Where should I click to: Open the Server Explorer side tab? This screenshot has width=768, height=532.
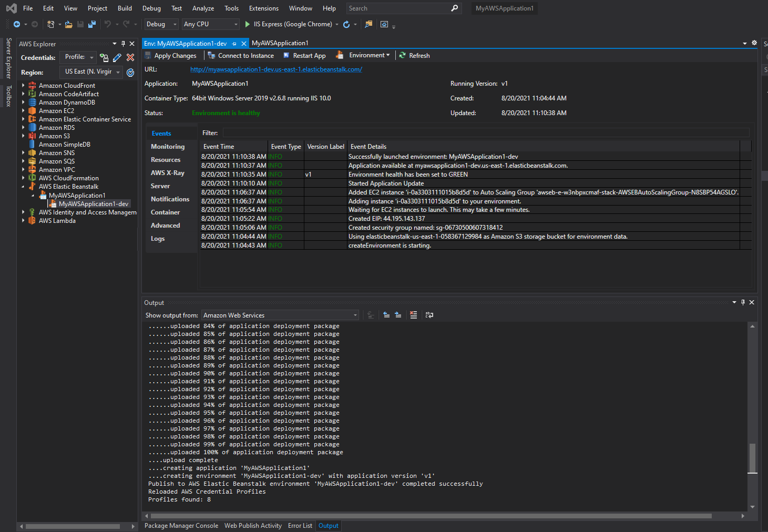(x=8, y=58)
